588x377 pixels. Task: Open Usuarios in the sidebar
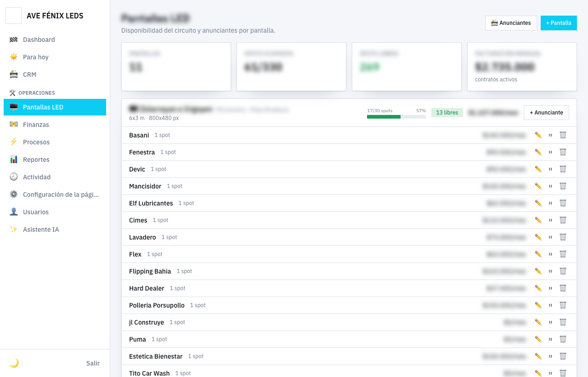coord(55,212)
